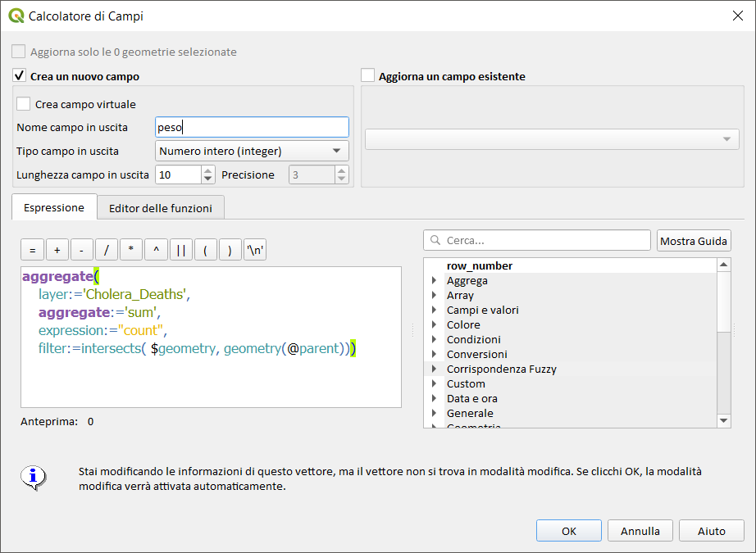Insert the division operator
756x553 pixels.
click(x=107, y=250)
